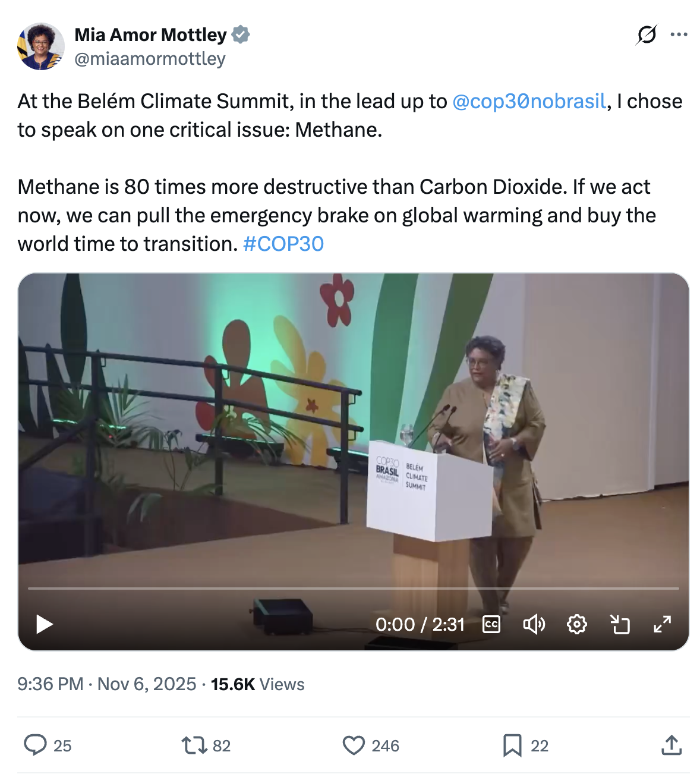Play the video of the speech
700x774 pixels.
[43, 624]
